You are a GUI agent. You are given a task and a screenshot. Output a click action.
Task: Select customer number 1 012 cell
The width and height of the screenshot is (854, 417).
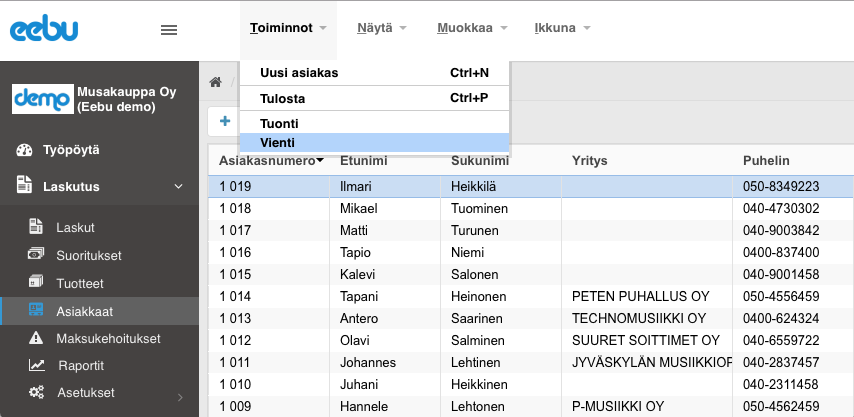pyautogui.click(x=269, y=341)
